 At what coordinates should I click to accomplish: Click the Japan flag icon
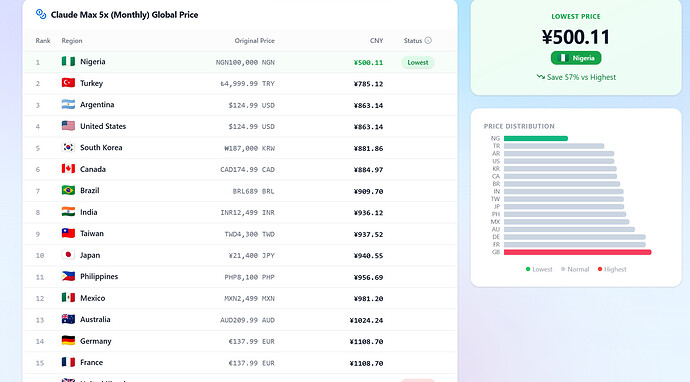pos(68,255)
